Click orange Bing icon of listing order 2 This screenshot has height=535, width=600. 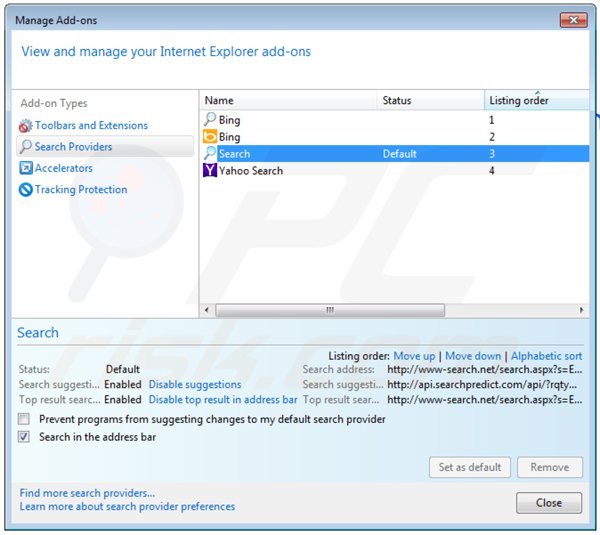(x=210, y=137)
